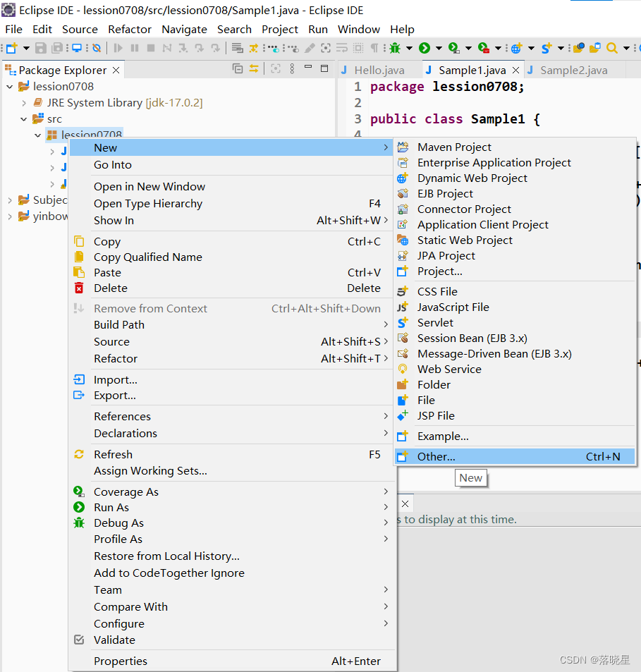Screen dimensions: 641x672
Task: Click the New Servlet toolbar icon
Action: [547, 48]
